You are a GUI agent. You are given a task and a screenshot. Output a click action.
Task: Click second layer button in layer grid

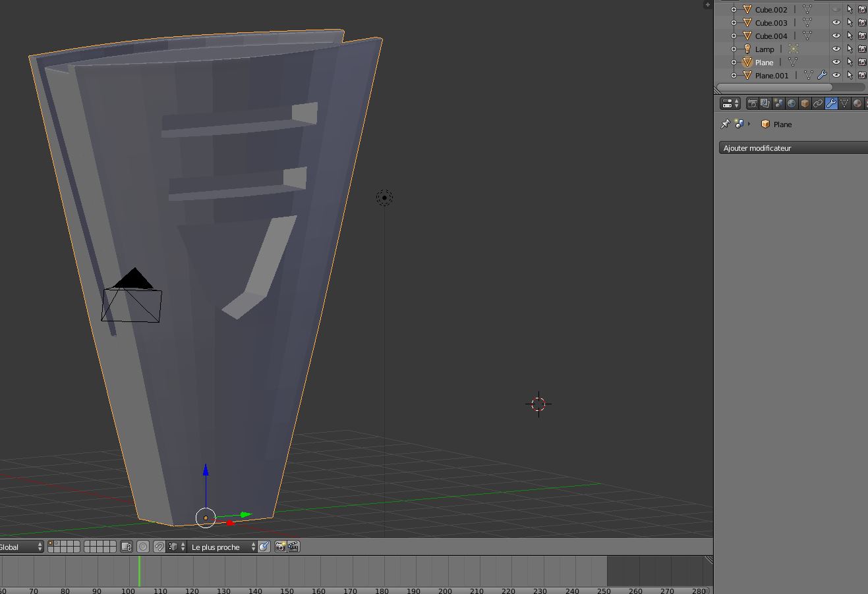click(58, 543)
